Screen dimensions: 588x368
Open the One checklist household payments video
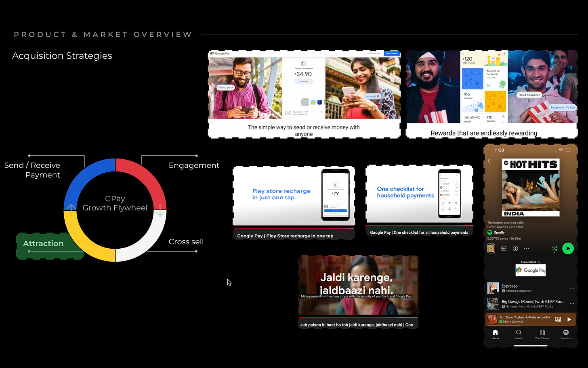click(x=419, y=195)
